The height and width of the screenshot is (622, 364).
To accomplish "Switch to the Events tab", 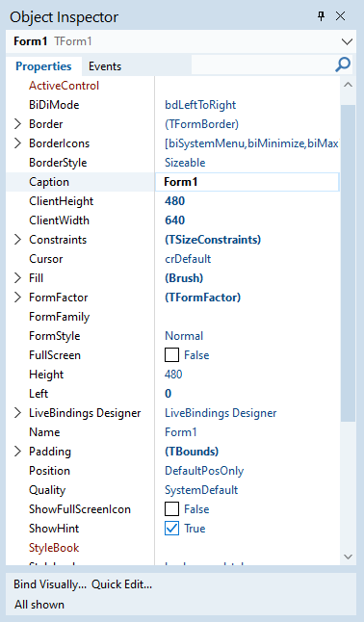I will (105, 66).
